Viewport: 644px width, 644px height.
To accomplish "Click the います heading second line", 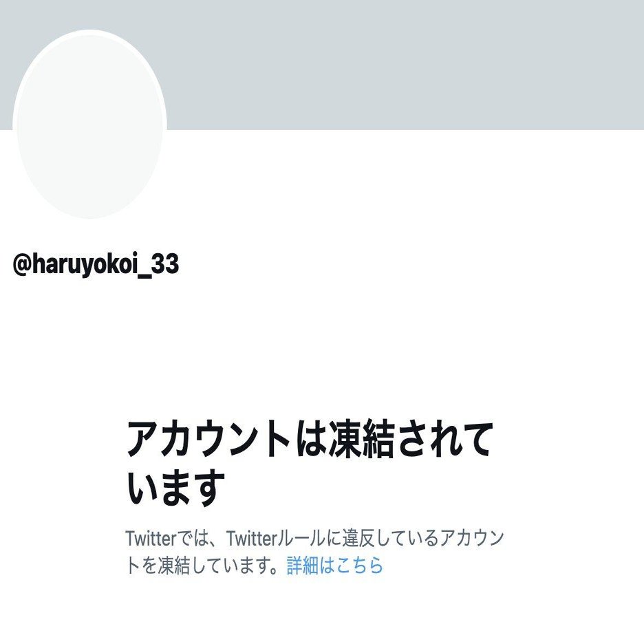I will [175, 488].
